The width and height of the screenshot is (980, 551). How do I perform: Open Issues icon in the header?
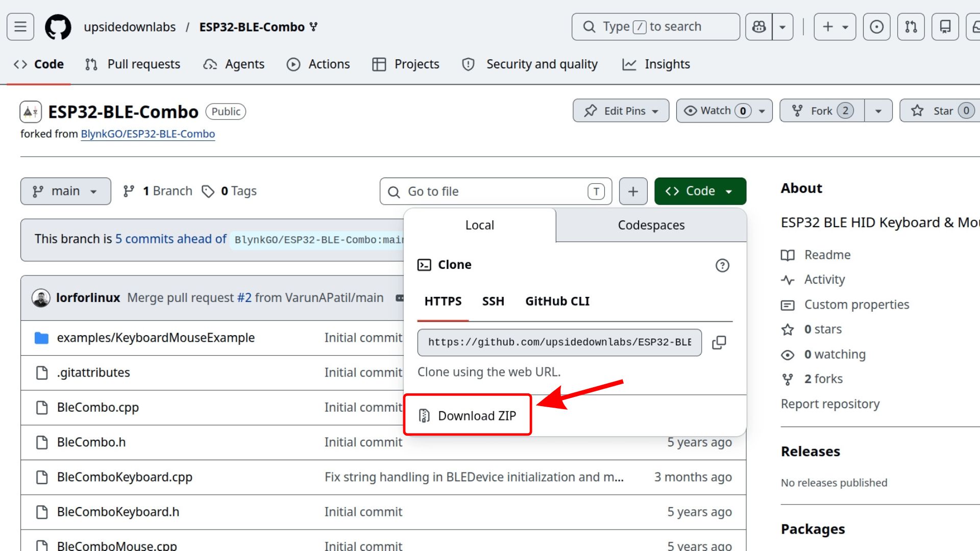pyautogui.click(x=877, y=27)
